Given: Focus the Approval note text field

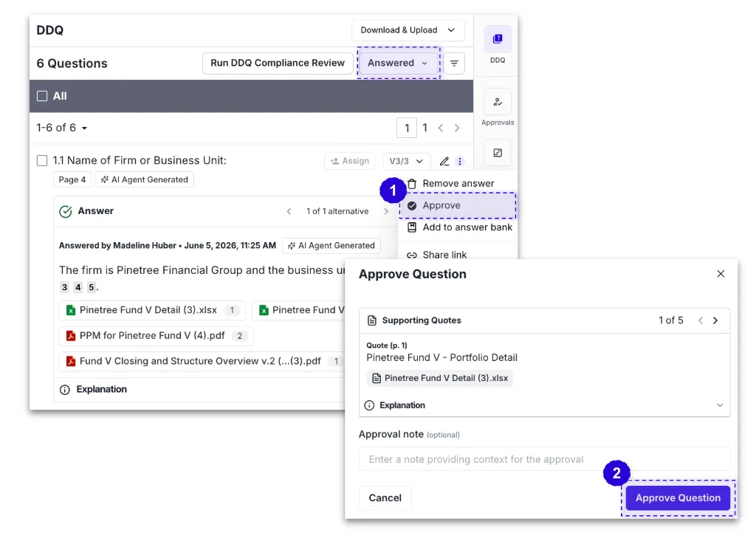Looking at the screenshot, I should (544, 459).
